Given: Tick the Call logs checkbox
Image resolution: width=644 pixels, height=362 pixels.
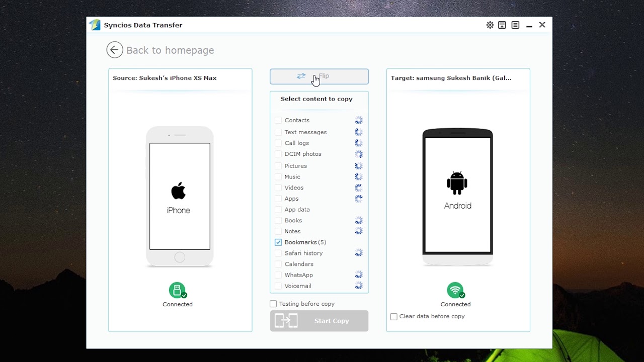Looking at the screenshot, I should click(278, 143).
